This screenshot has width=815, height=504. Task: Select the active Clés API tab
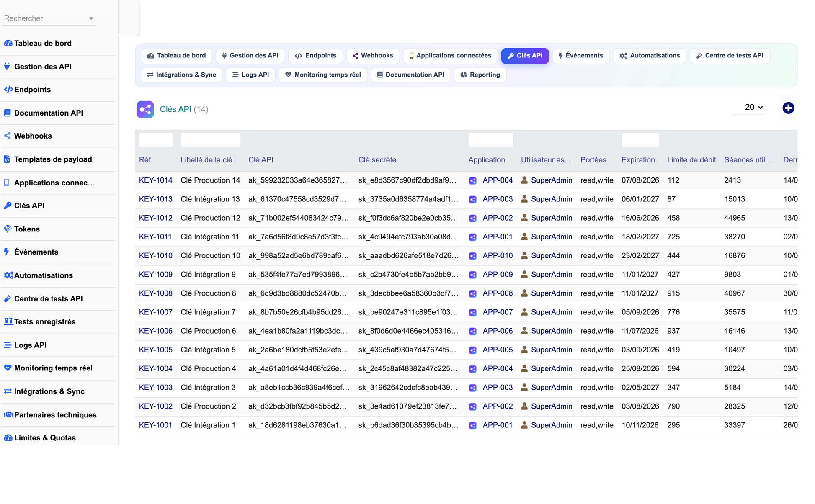(525, 56)
